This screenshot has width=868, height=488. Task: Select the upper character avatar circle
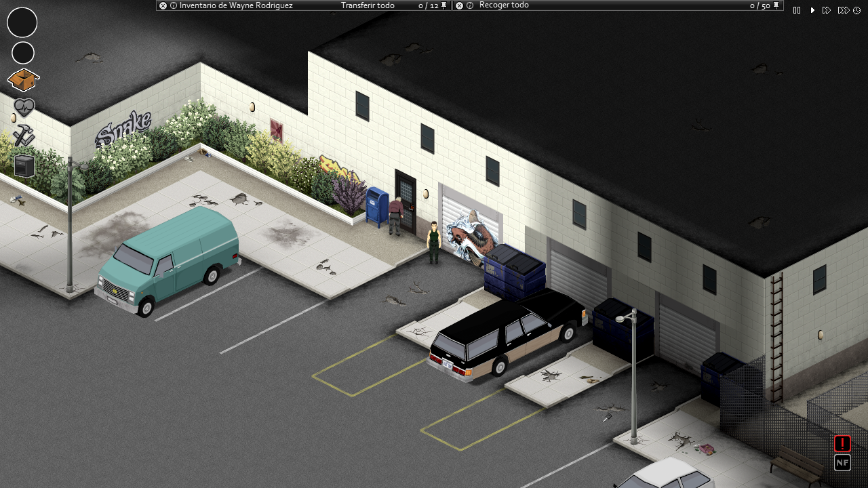(x=22, y=22)
